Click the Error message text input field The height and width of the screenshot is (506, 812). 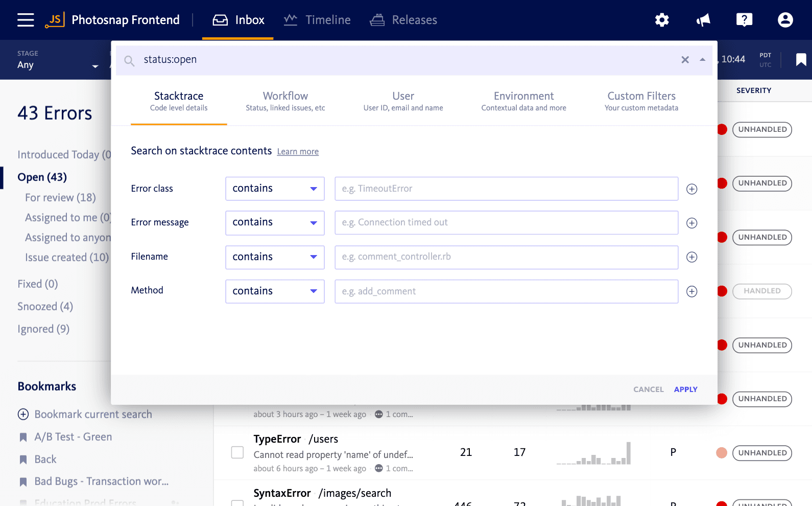(506, 223)
